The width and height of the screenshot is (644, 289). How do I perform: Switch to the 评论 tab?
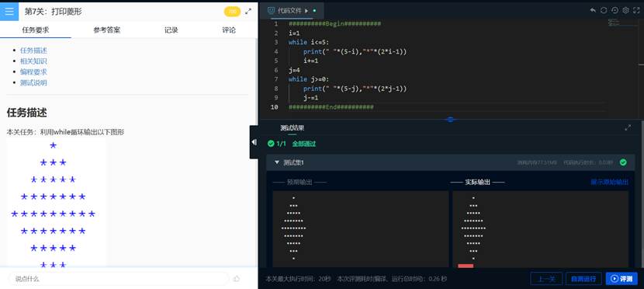(229, 30)
